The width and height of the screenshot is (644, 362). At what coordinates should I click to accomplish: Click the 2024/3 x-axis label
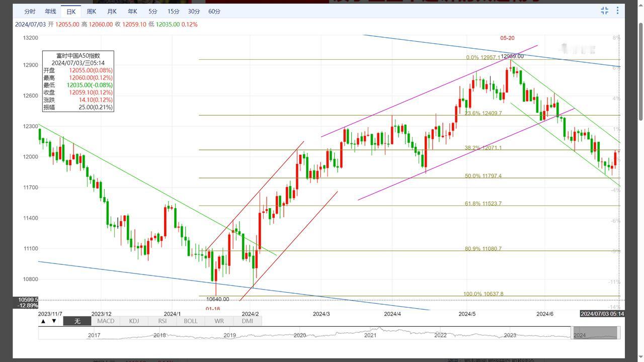click(321, 314)
